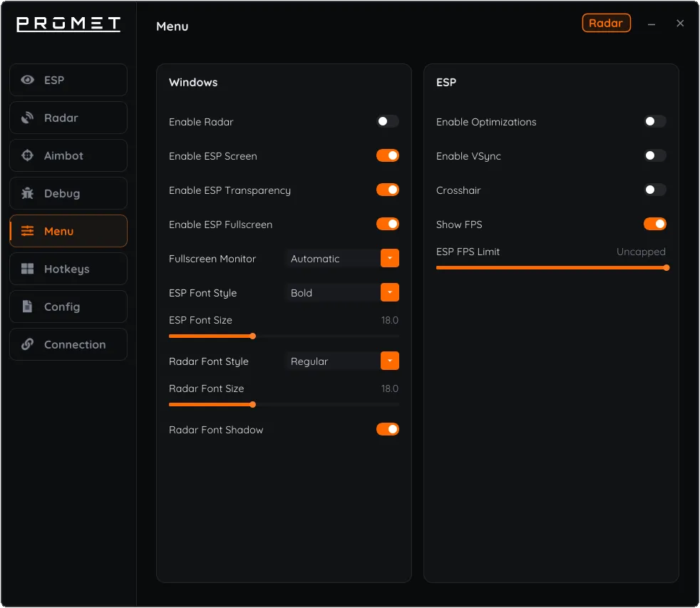The image size is (700, 608).
Task: Go to the Aimbot section
Action: [x=68, y=155]
